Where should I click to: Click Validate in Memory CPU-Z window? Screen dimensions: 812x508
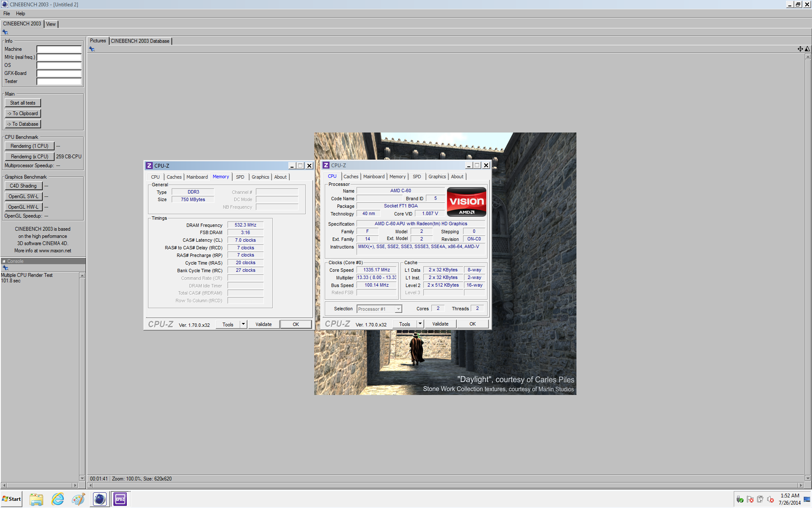point(263,324)
